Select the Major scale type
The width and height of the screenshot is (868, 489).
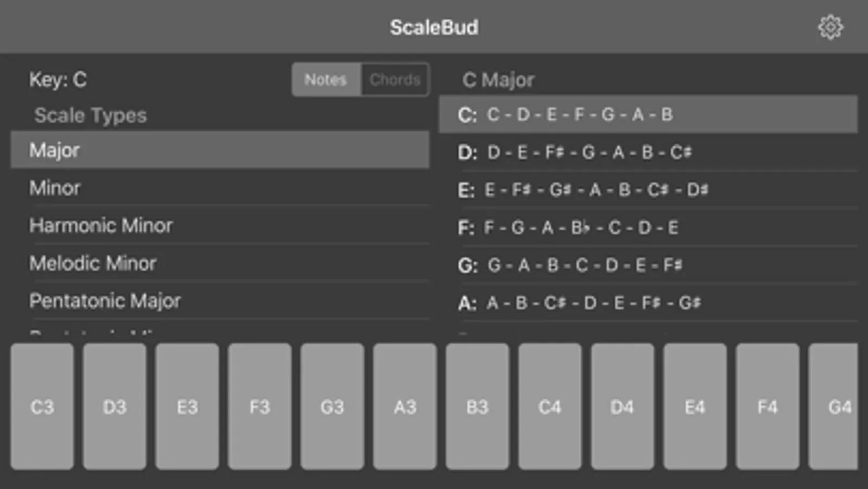(x=219, y=150)
